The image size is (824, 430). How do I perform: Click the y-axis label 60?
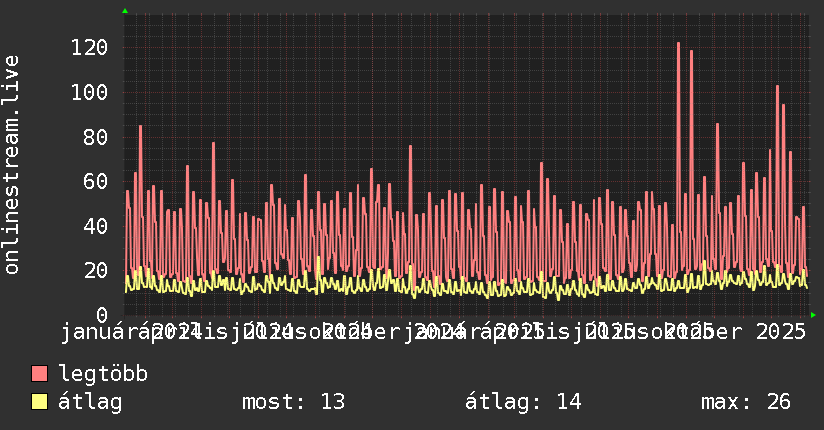pyautogui.click(x=96, y=181)
